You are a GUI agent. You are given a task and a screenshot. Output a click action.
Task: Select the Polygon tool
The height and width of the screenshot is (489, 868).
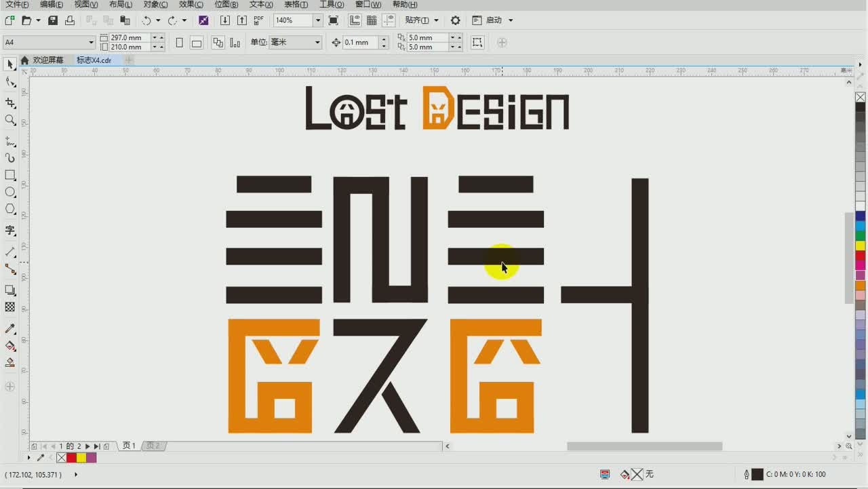click(10, 209)
